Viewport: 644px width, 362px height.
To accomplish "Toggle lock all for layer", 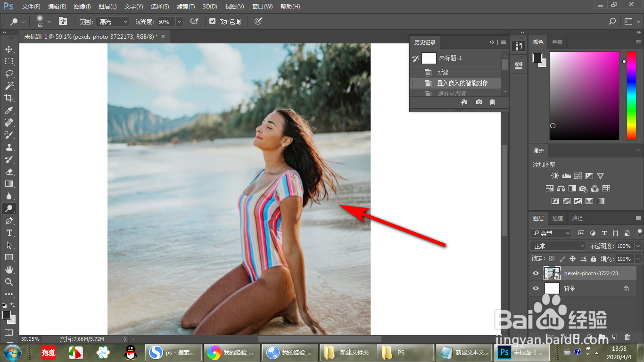I will 594,259.
